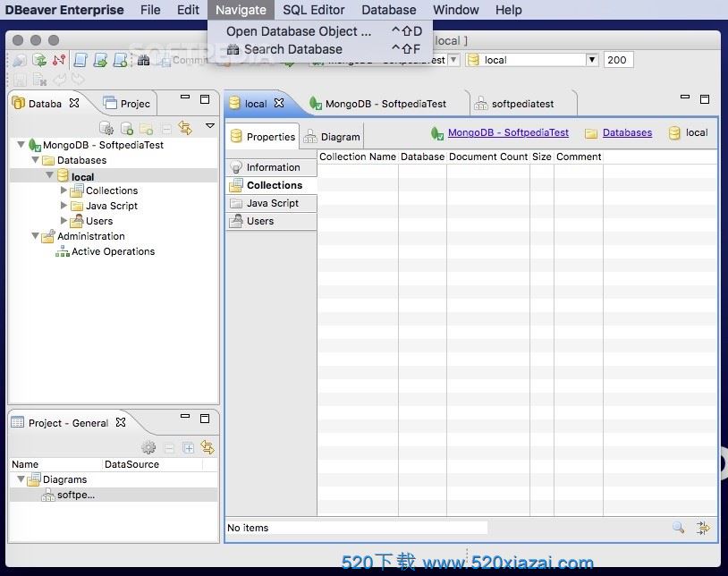Click gear configure icon in Project panel
The width and height of the screenshot is (728, 576).
(x=148, y=447)
